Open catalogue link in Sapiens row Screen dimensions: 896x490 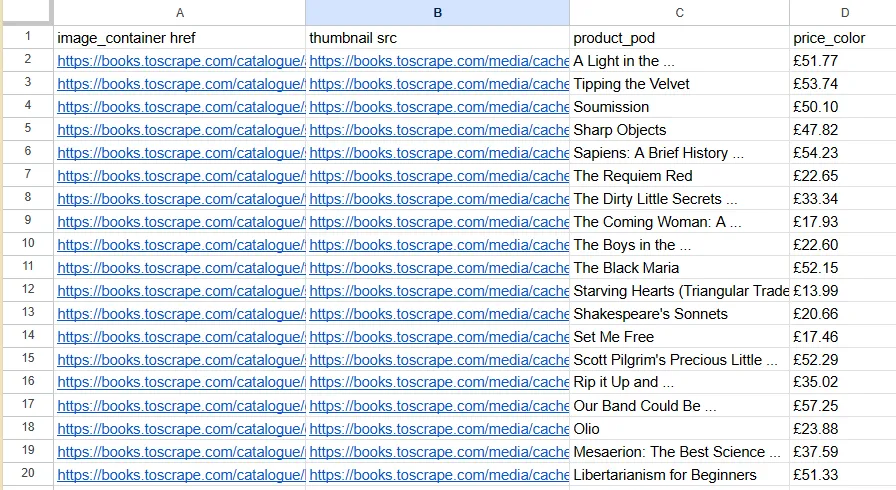tap(181, 153)
